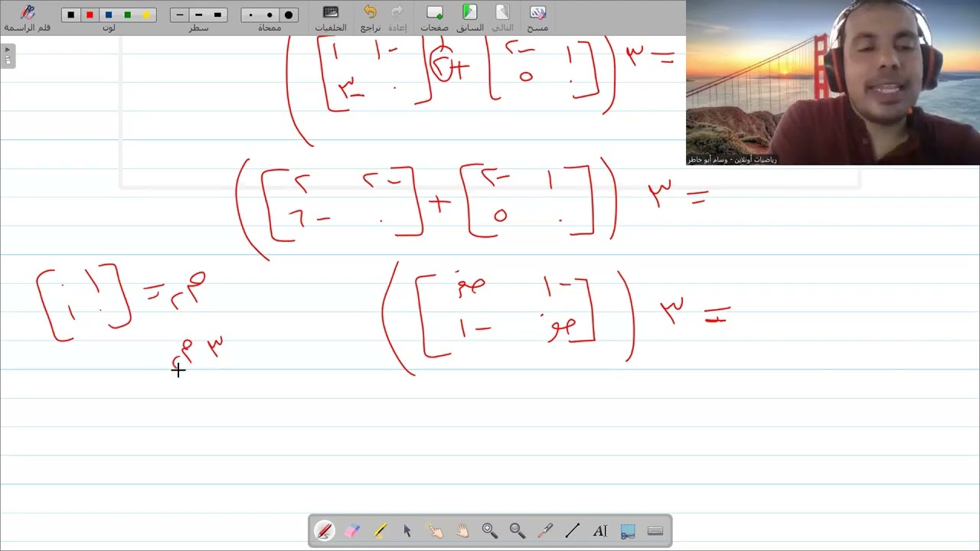Expand the left side panel tab
Viewport: 980px width, 551px height.
coord(8,56)
